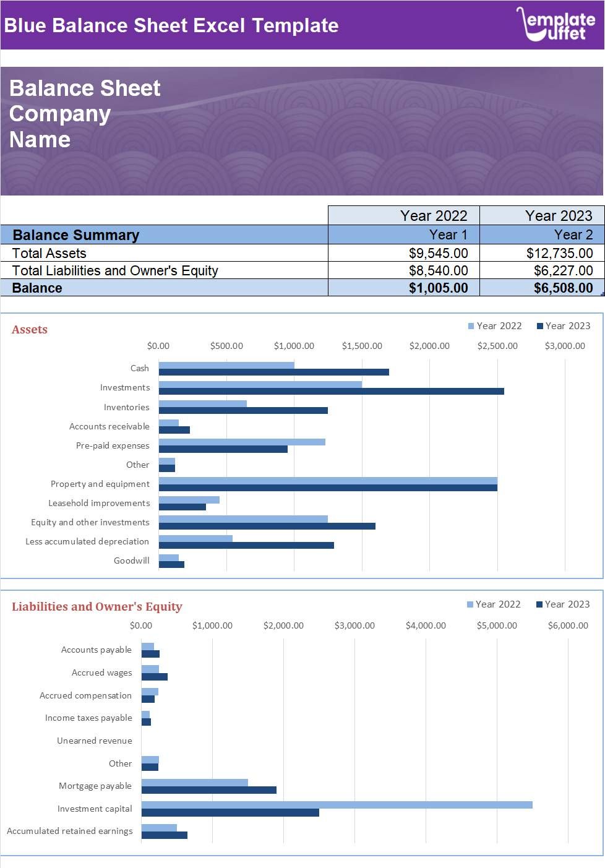This screenshot has width=605, height=868.
Task: Select the Goodwill axis label in Assets chart
Action: (x=131, y=560)
